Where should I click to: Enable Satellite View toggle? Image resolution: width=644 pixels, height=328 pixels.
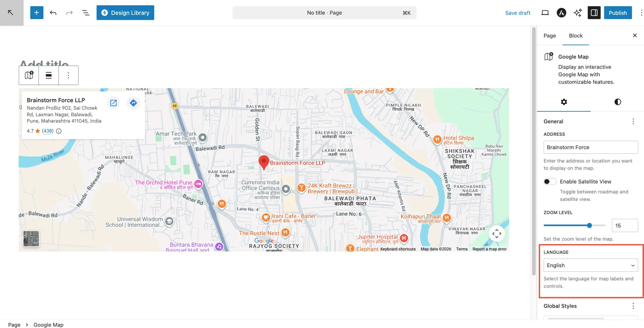click(x=550, y=182)
